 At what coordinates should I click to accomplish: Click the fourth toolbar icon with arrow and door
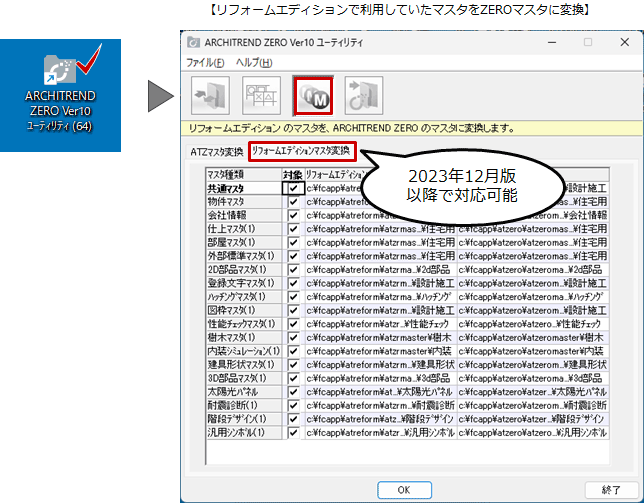point(364,96)
